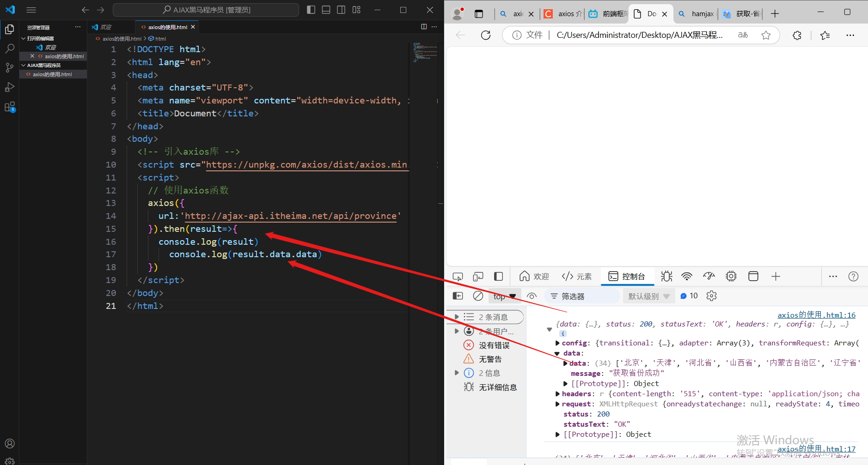Switch to hamjax browser tab
The height and width of the screenshot is (465, 868).
[x=696, y=14]
